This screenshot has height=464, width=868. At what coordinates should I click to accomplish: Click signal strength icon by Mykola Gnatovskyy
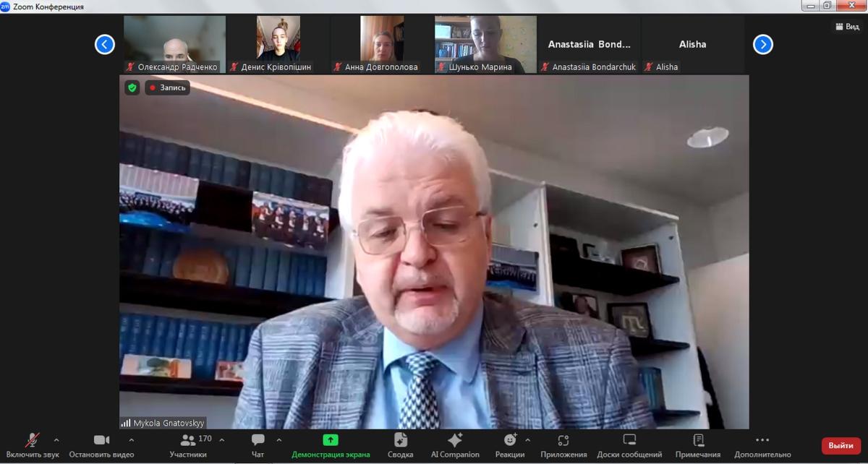126,423
